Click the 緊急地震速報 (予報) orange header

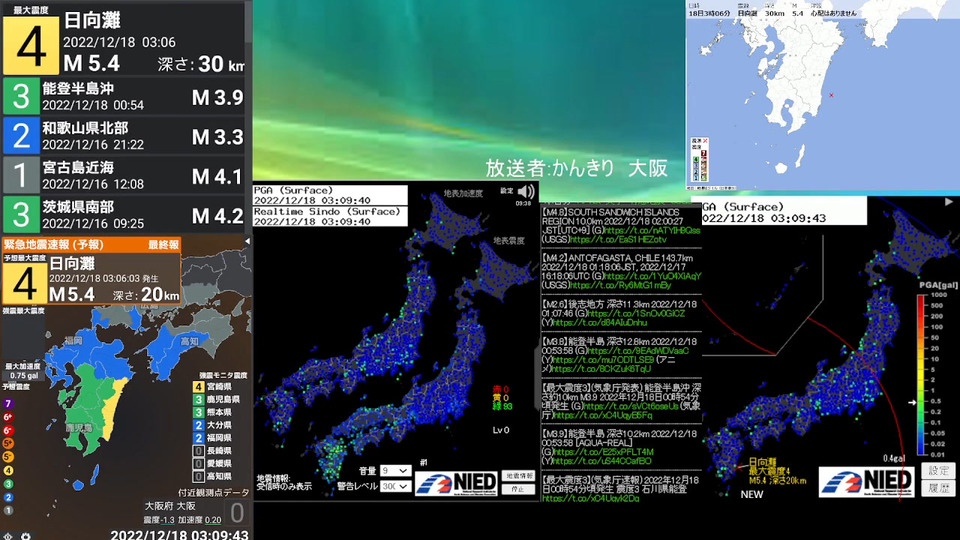91,245
